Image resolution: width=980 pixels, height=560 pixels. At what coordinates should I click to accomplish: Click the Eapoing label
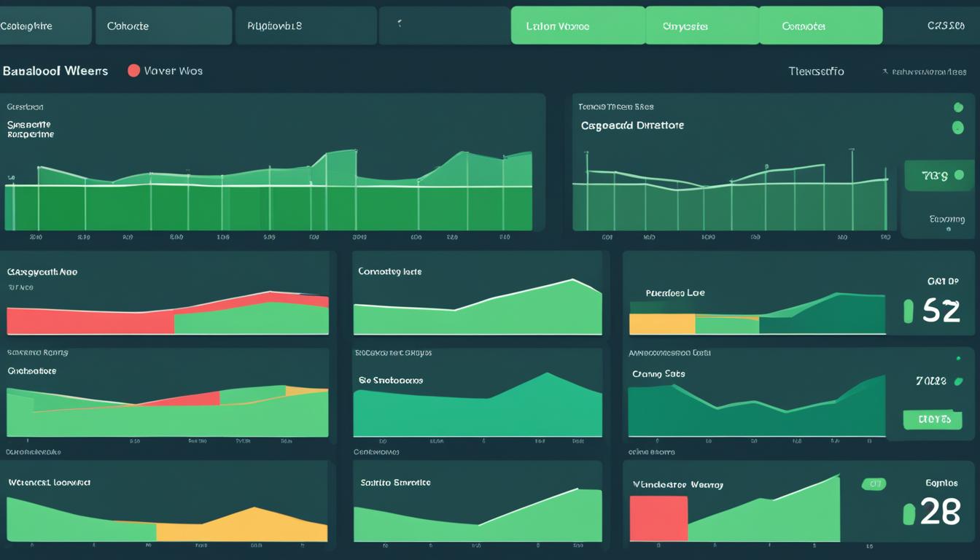coord(948,219)
